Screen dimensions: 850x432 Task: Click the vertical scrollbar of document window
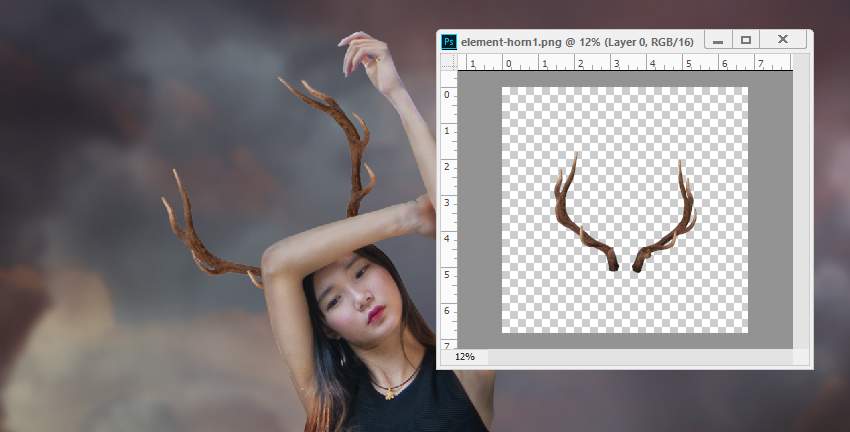tap(801, 202)
